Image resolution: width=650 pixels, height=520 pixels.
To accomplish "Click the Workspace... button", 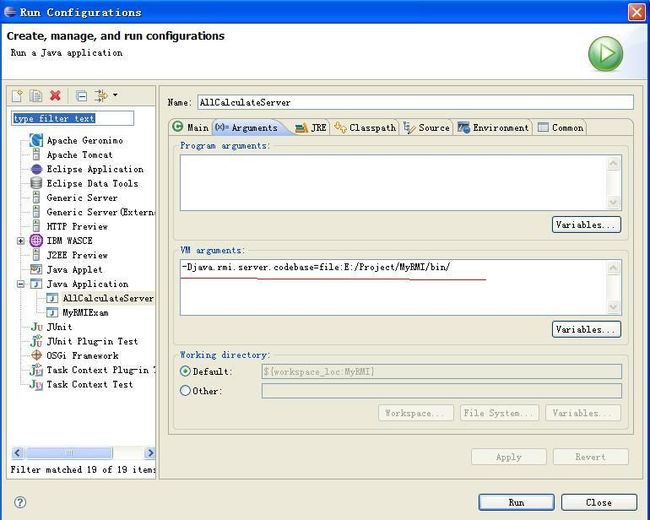I will pos(416,413).
